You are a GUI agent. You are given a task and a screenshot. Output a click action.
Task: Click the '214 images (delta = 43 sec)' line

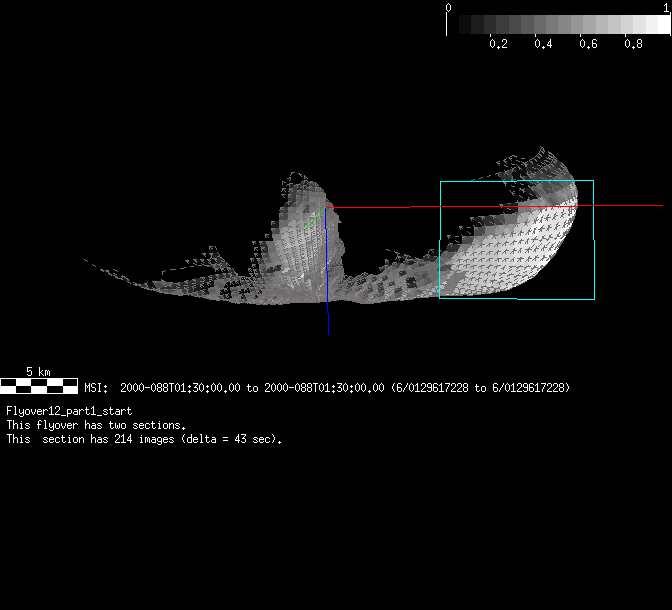point(144,439)
